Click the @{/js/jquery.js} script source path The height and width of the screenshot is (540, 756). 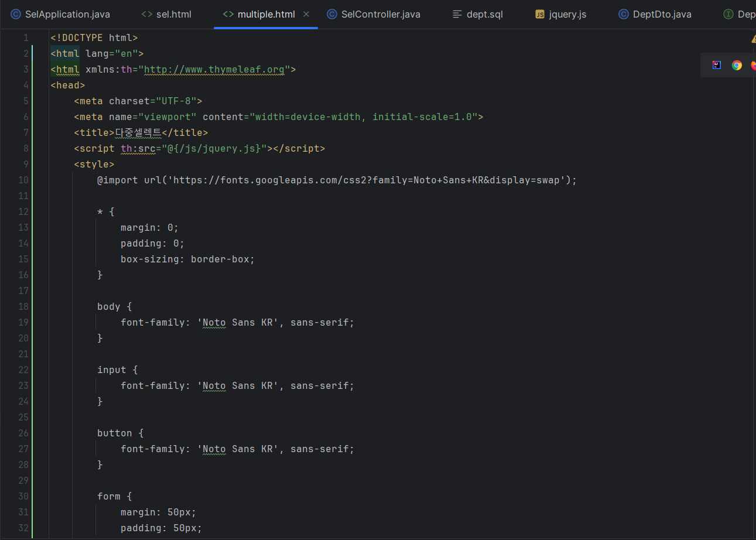click(x=214, y=149)
